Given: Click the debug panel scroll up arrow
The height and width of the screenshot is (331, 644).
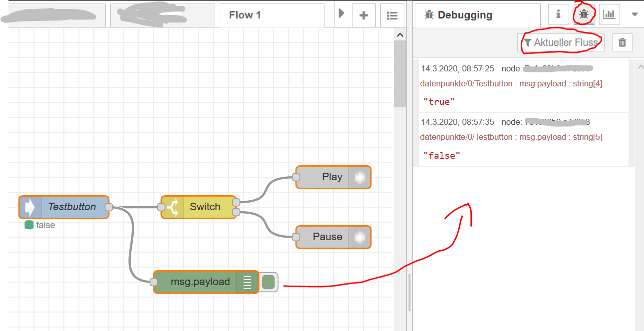Looking at the screenshot, I should coord(641,66).
